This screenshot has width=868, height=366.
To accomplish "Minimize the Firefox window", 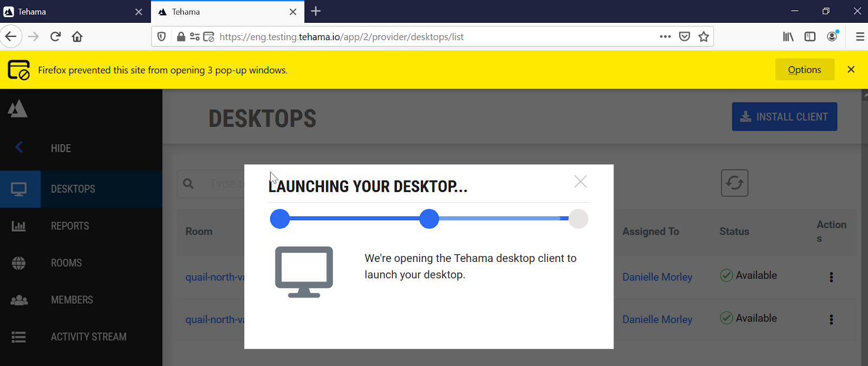I will 795,11.
